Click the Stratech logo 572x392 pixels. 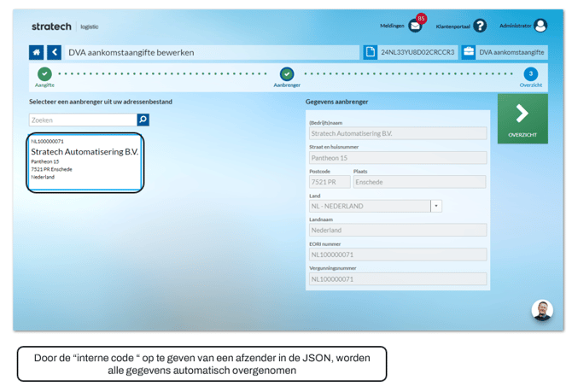[51, 26]
